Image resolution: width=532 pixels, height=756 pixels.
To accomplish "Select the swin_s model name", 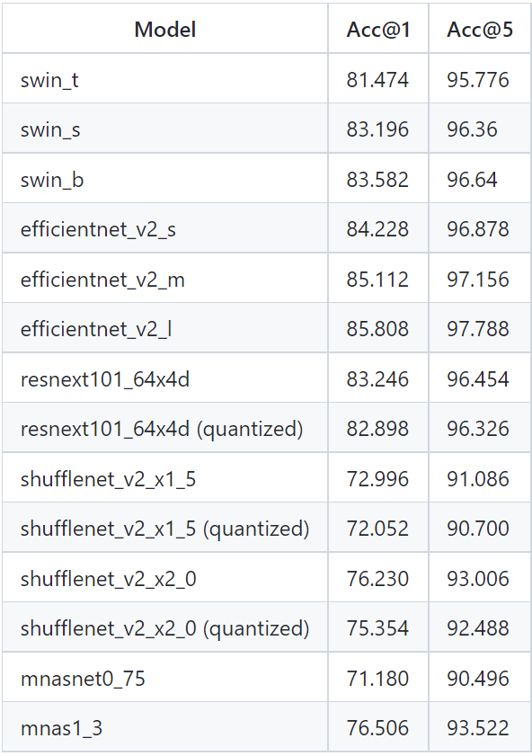I will [x=50, y=129].
